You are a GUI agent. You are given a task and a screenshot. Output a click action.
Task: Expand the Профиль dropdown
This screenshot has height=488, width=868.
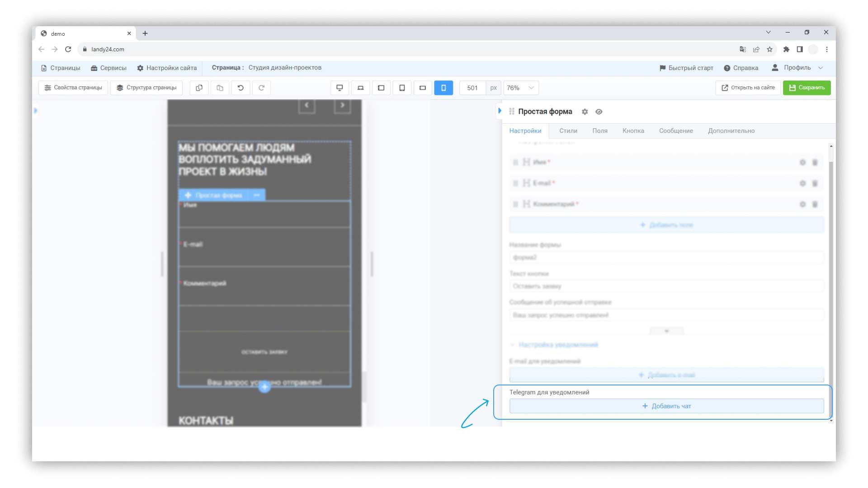797,68
